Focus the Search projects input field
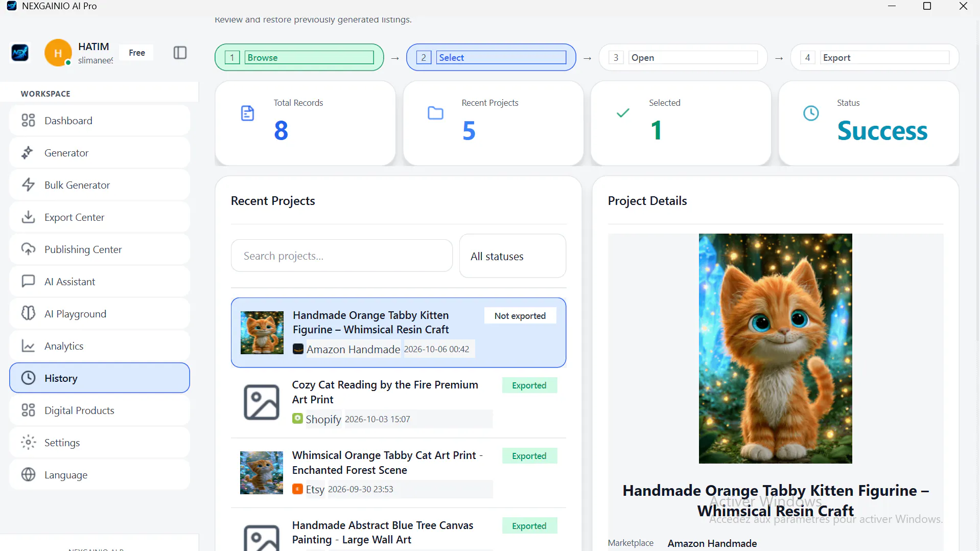Screen dimensions: 980x551 pos(342,256)
